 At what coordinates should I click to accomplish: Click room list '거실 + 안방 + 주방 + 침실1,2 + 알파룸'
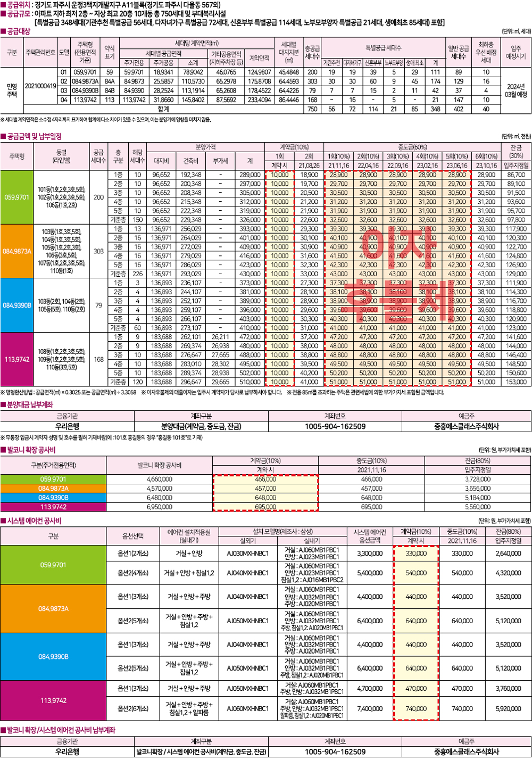(x=189, y=709)
